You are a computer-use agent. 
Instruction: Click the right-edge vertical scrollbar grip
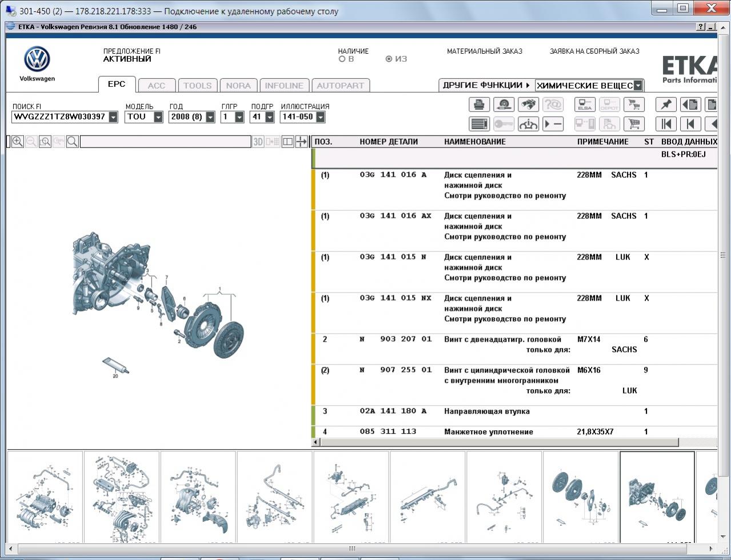[x=724, y=255]
